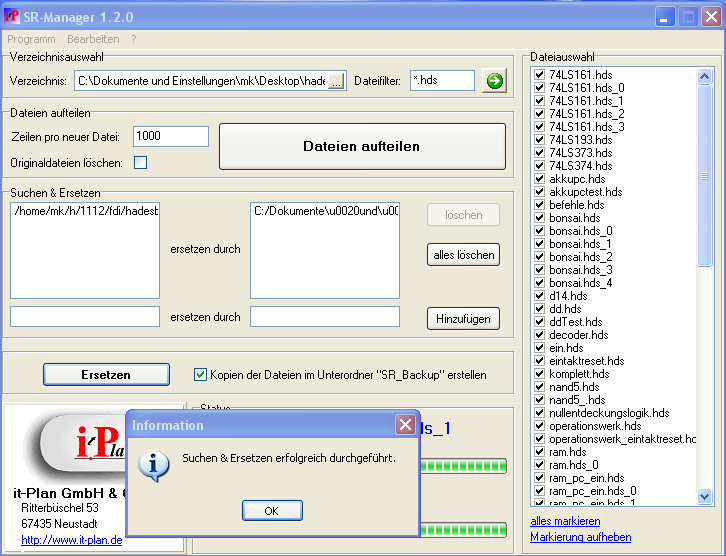Toggle the Originaldateien löschen checkbox
726x556 pixels.
(x=141, y=163)
